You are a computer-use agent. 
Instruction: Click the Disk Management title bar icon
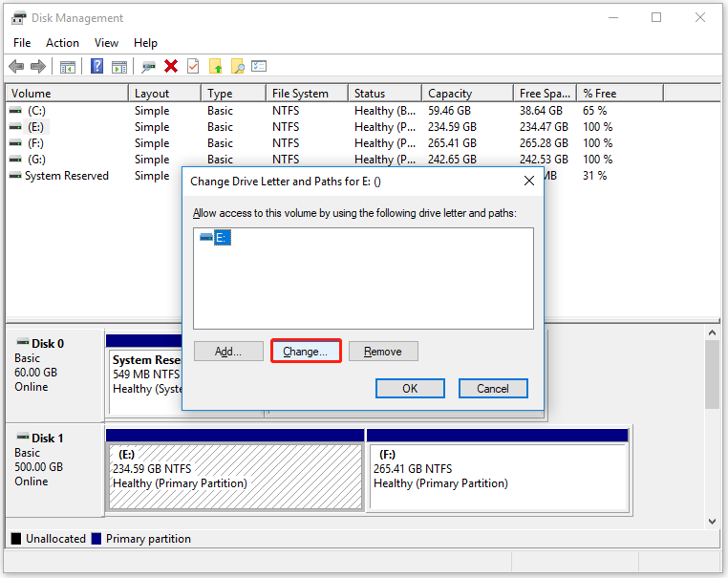[18, 18]
